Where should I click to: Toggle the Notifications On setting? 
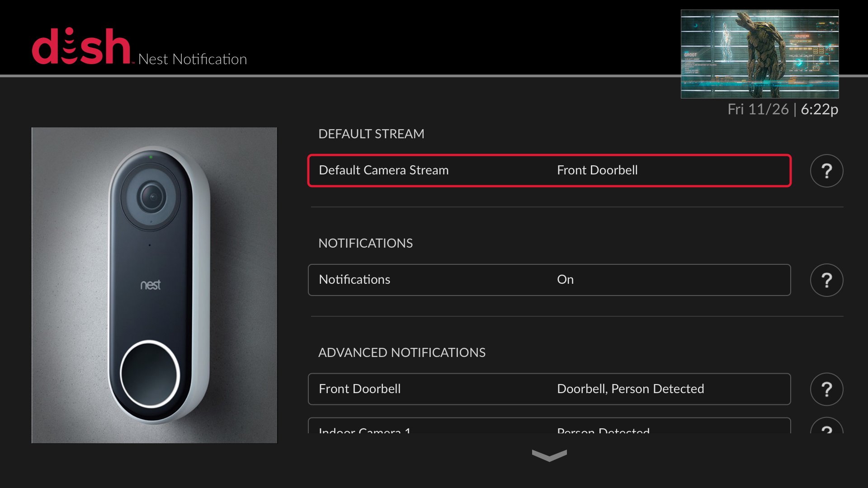click(x=549, y=280)
